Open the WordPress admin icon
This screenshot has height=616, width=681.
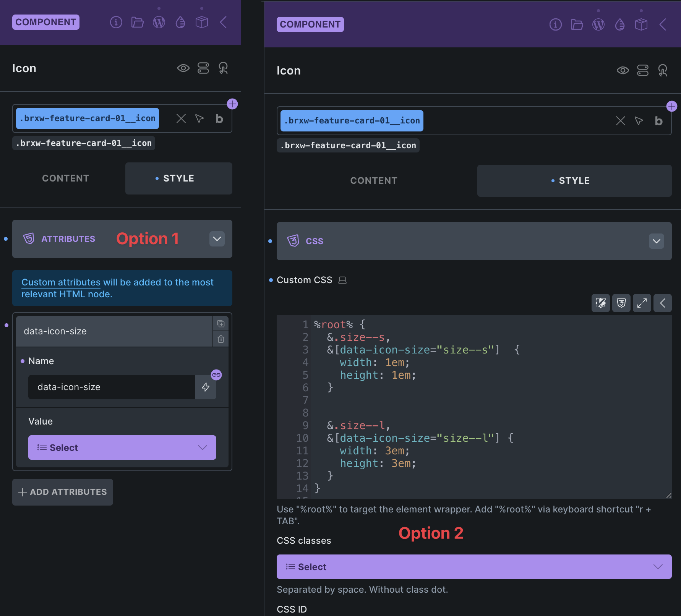pos(159,22)
